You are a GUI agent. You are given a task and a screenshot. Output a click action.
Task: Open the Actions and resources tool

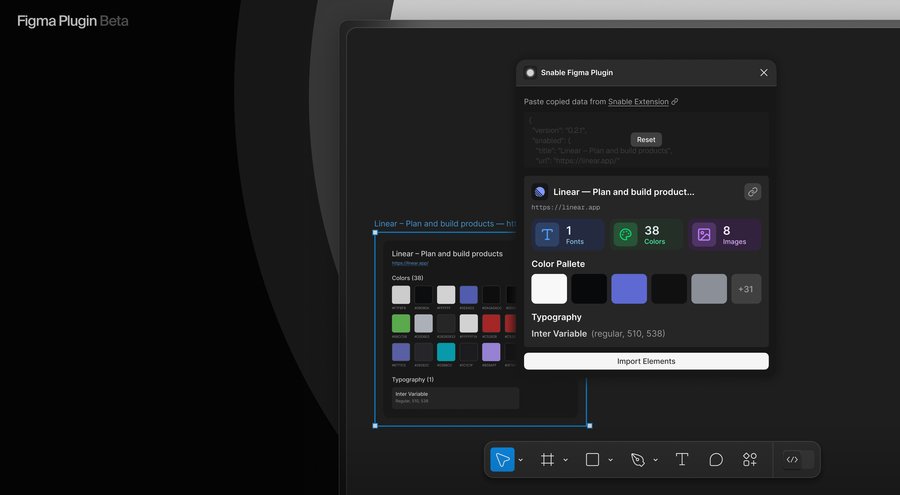tap(750, 459)
